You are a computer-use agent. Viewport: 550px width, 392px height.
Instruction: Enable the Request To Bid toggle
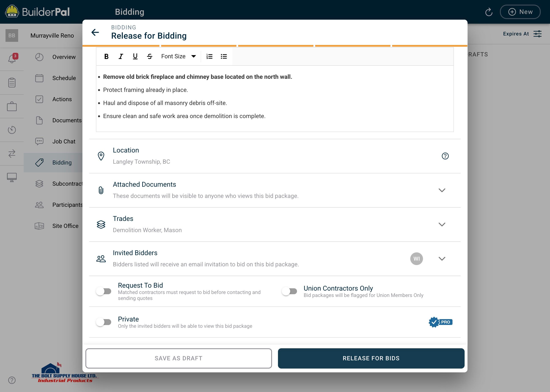point(104,291)
